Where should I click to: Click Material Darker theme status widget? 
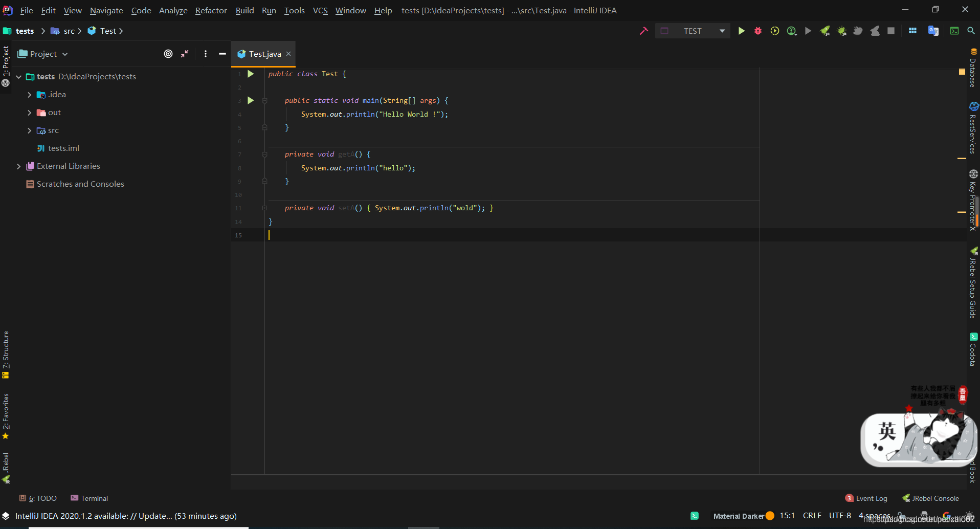(739, 516)
